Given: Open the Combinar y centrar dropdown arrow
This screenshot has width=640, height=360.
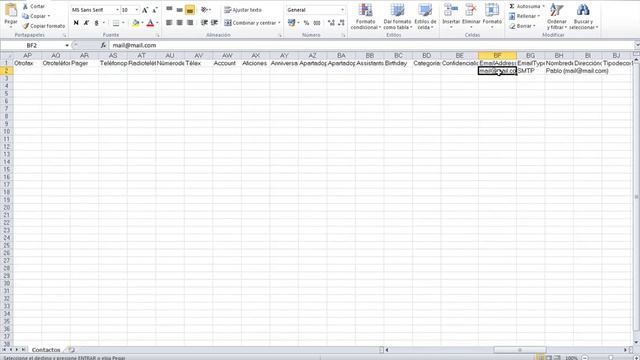Looking at the screenshot, I should (x=279, y=23).
